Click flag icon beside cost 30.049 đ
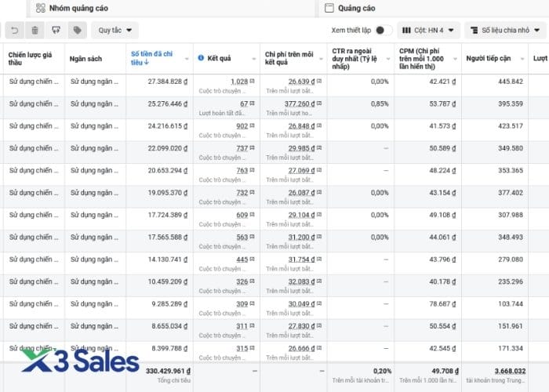 (319, 303)
